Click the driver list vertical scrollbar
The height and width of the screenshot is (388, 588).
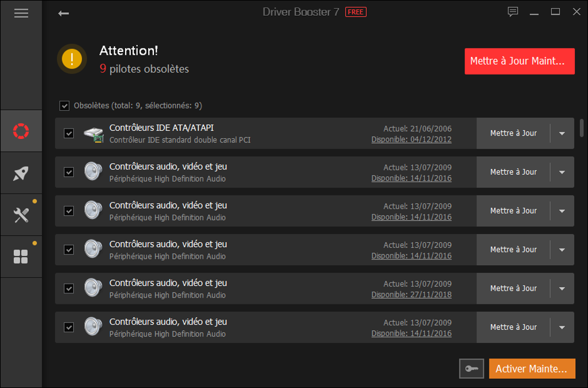(x=582, y=128)
